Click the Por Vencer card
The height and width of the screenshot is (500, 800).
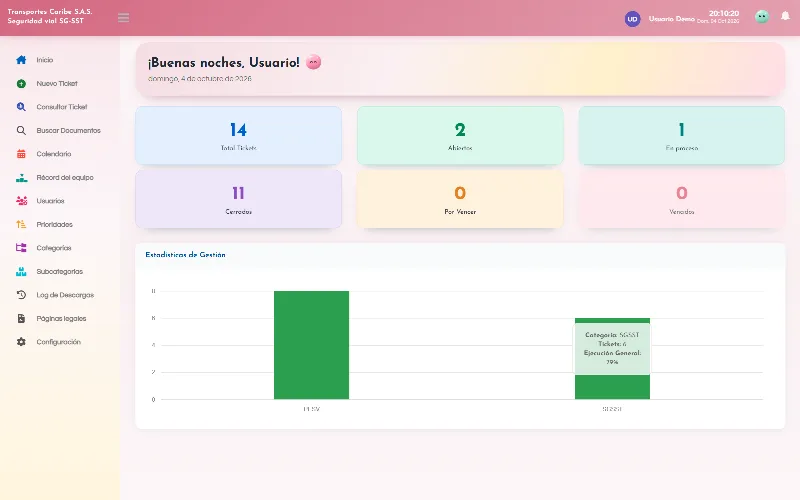pyautogui.click(x=460, y=199)
